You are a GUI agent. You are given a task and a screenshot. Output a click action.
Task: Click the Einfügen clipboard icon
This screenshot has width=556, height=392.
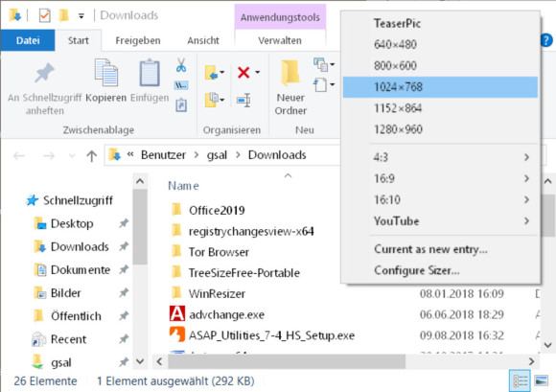pyautogui.click(x=150, y=73)
